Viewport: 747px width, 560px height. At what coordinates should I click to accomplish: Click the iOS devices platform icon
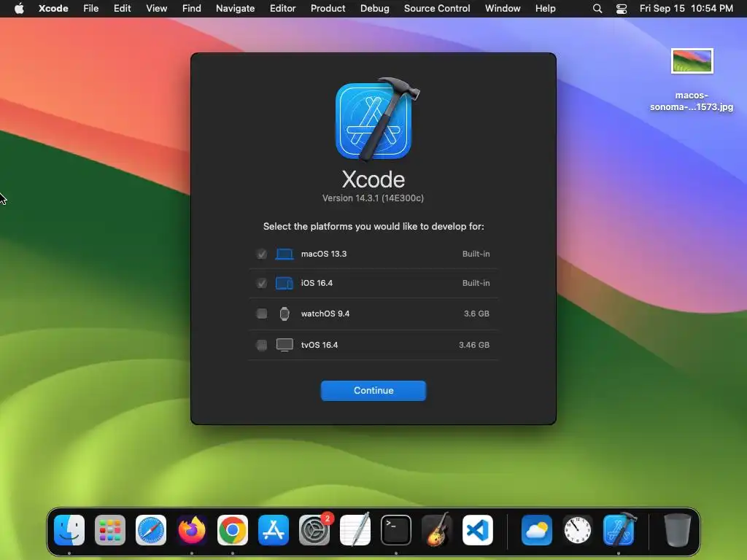click(285, 284)
